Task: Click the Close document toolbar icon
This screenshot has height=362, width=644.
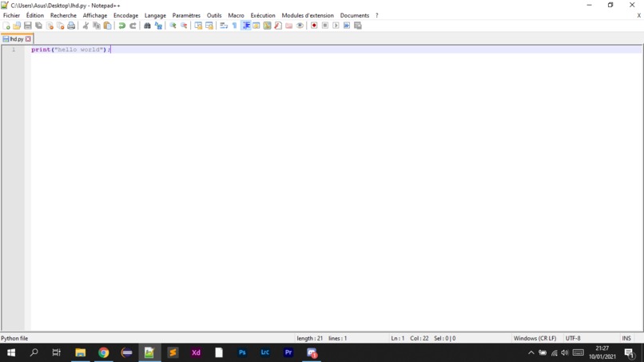Action: [50, 26]
